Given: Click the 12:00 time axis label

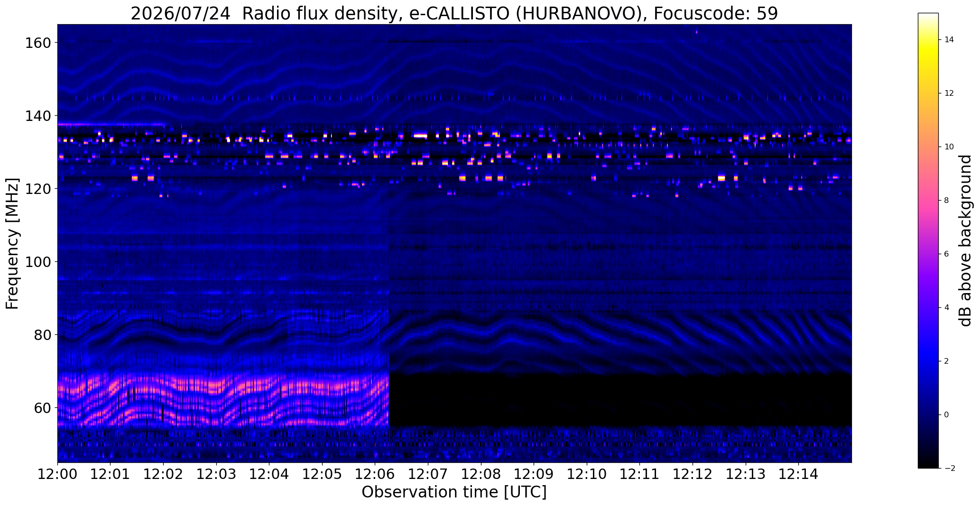Looking at the screenshot, I should [x=57, y=473].
